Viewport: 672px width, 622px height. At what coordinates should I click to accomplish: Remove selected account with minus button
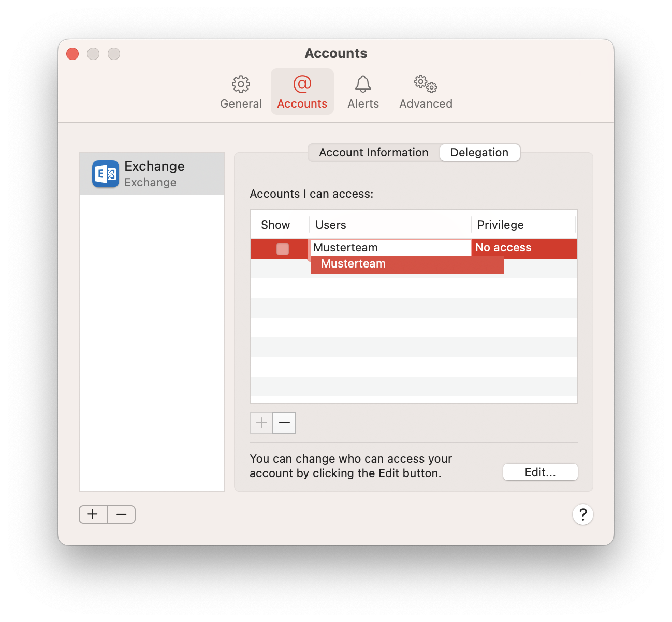pos(122,514)
